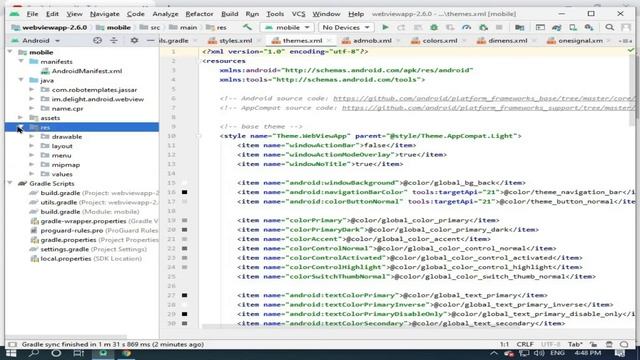640x360 pixels.
Task: Click the Scroll from Source target icon
Action: point(97,40)
